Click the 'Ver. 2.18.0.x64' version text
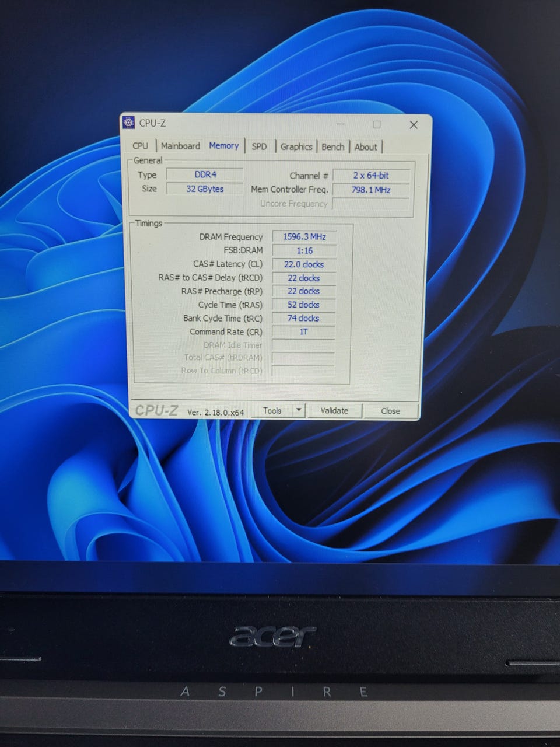Image resolution: width=560 pixels, height=747 pixels. pos(215,412)
